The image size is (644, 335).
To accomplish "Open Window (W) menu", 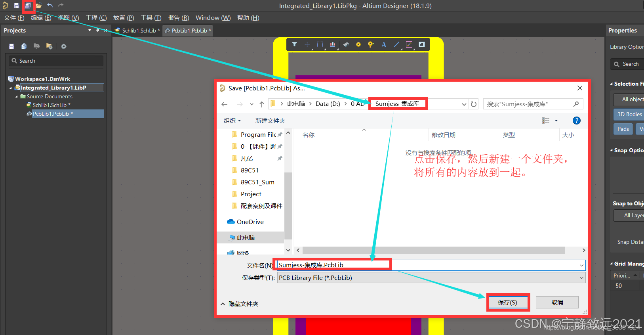I will point(213,18).
